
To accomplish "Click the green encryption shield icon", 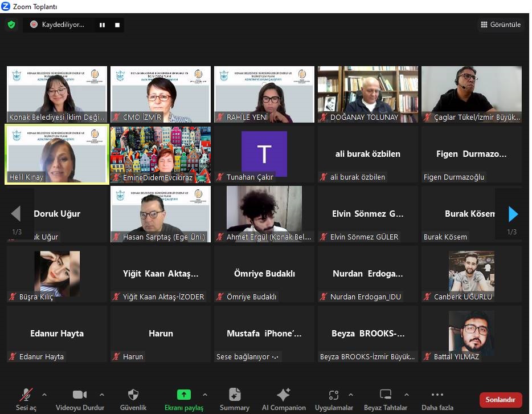I will [x=11, y=25].
